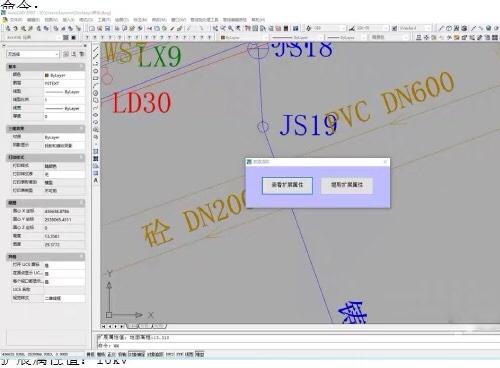Open the 文件 File menu
This screenshot has height=368, width=500.
coord(16,20)
